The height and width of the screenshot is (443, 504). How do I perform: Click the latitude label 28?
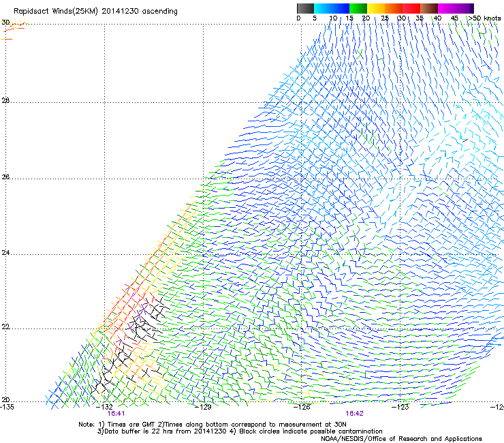point(5,100)
